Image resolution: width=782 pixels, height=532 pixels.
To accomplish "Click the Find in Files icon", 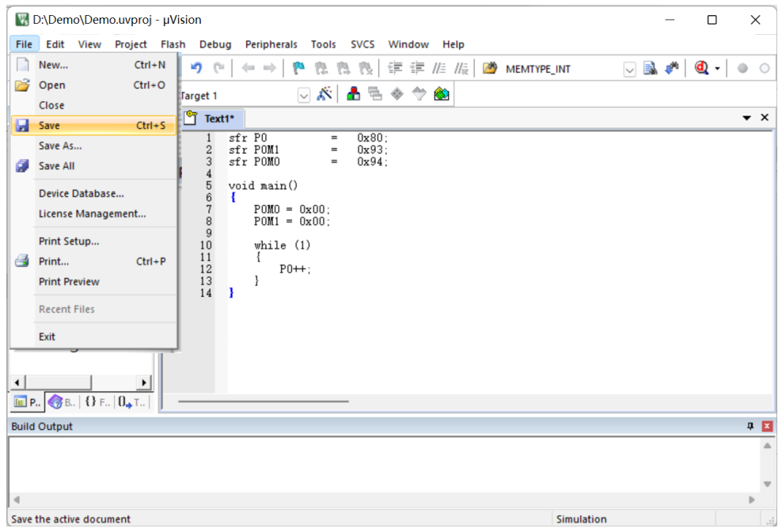I will (x=651, y=69).
